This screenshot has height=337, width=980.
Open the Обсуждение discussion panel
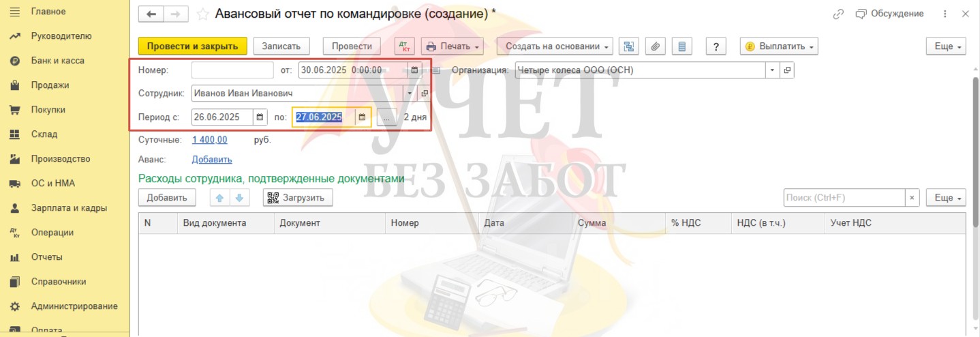(889, 14)
